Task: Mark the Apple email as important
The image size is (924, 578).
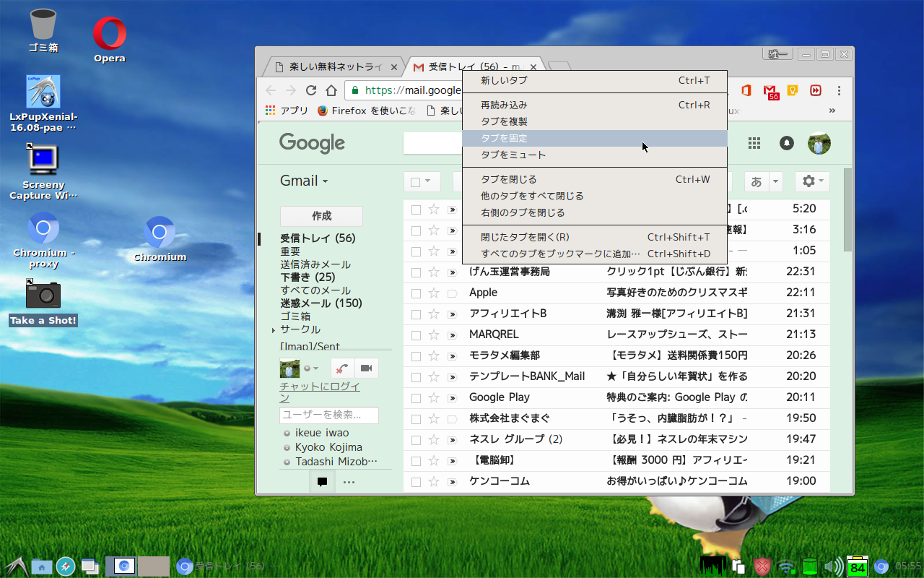Action: pos(453,293)
